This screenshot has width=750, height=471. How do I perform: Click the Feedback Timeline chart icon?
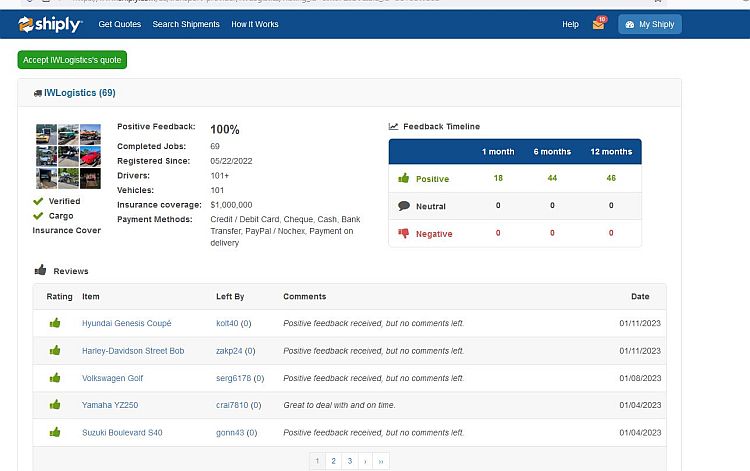pyautogui.click(x=394, y=126)
